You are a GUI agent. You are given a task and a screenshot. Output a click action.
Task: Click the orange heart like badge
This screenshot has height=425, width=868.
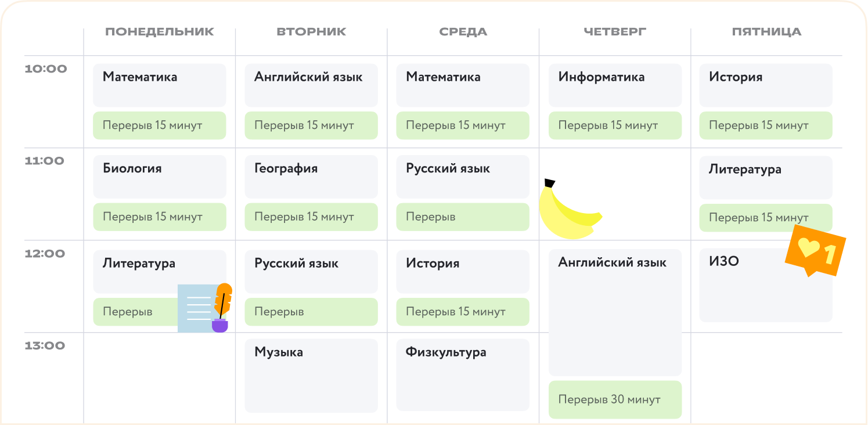coord(815,253)
